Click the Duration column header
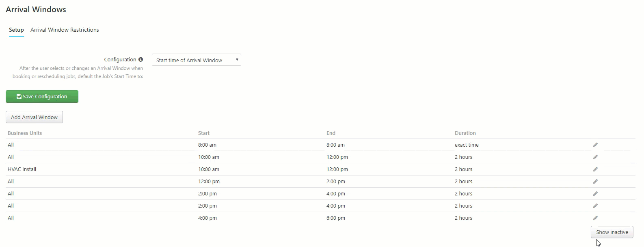Screen dimensions: 644x247 click(465, 133)
